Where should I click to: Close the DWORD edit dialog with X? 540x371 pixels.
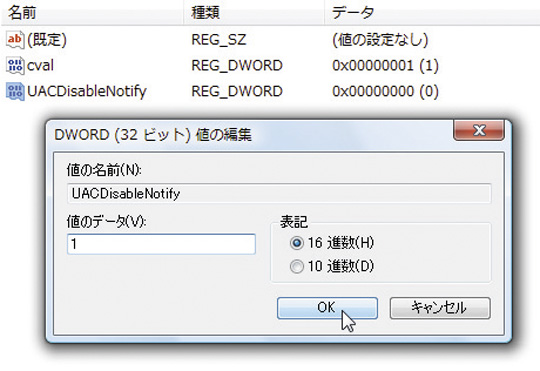coord(479,131)
